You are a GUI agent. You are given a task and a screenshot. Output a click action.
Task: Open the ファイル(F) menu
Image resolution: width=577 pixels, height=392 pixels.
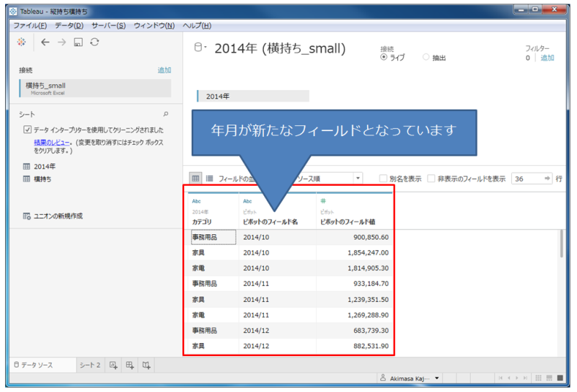click(30, 26)
